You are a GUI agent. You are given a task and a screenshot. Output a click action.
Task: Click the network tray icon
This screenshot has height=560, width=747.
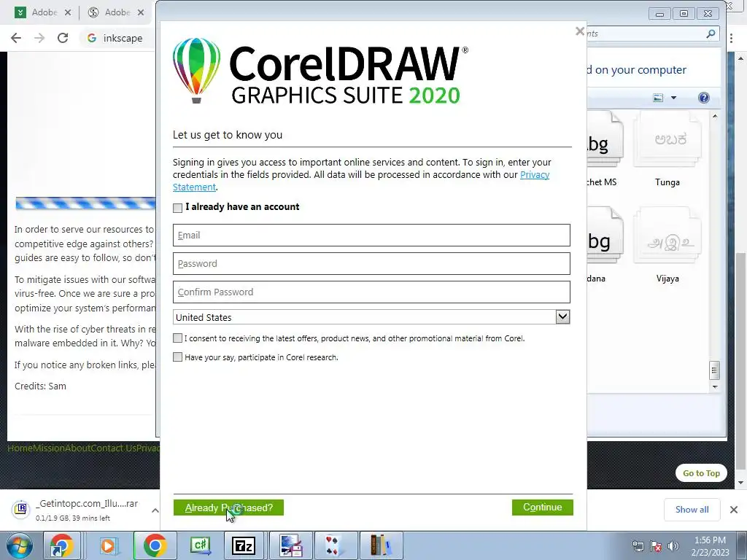[638, 546]
